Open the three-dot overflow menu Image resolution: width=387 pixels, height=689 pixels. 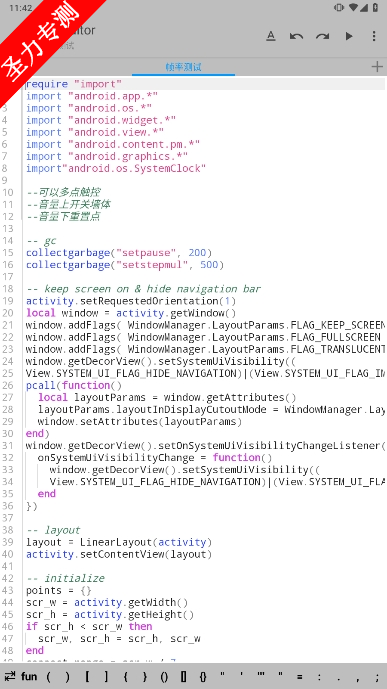pyautogui.click(x=374, y=36)
